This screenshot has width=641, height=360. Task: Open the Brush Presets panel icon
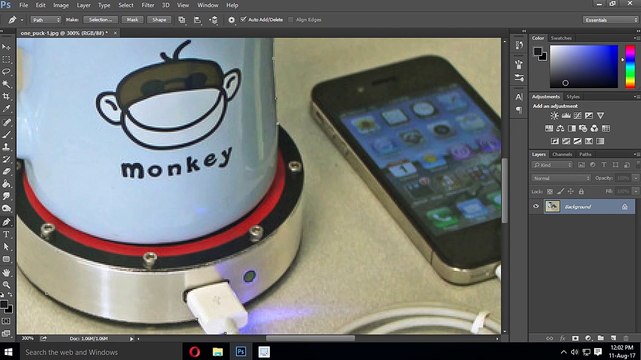click(519, 78)
